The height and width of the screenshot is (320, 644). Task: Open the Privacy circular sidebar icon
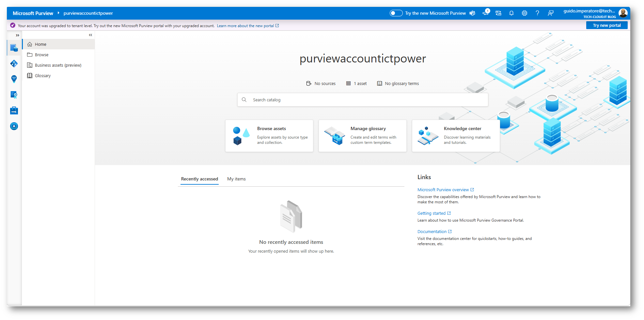pos(14,126)
